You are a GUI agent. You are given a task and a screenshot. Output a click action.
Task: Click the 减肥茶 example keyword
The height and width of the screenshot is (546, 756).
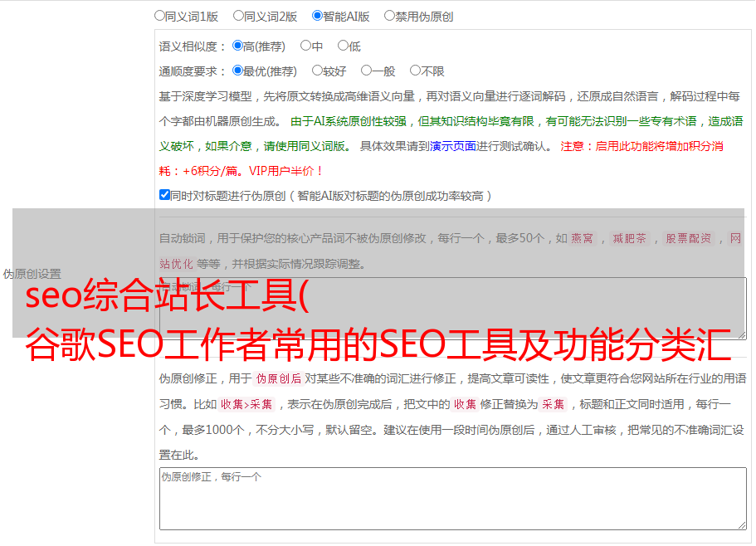(x=629, y=238)
